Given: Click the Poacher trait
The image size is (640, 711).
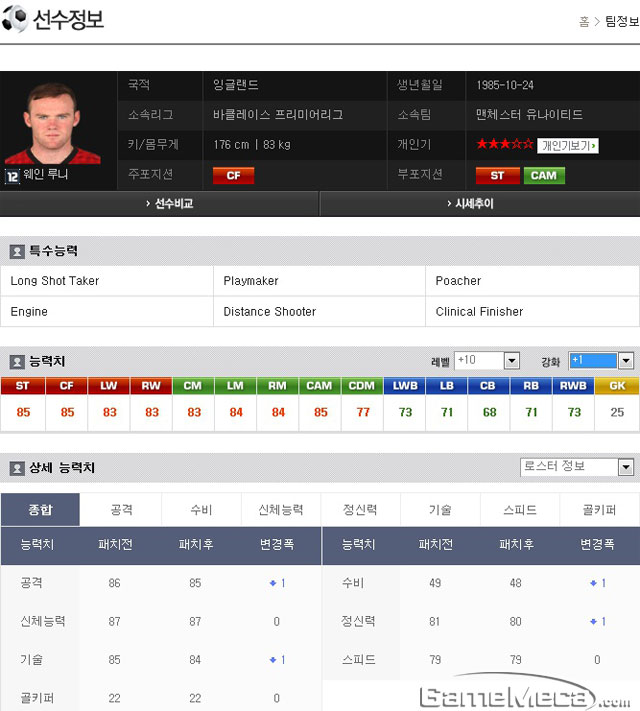Looking at the screenshot, I should point(458,281).
